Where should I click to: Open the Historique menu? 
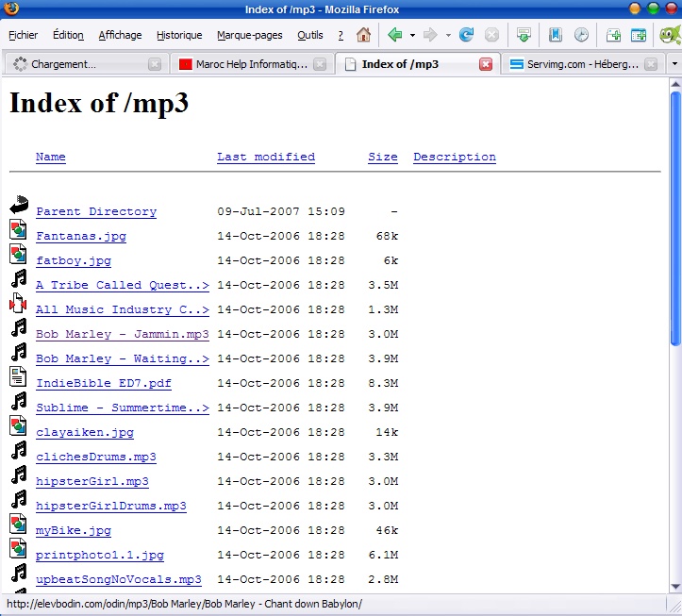coord(179,35)
